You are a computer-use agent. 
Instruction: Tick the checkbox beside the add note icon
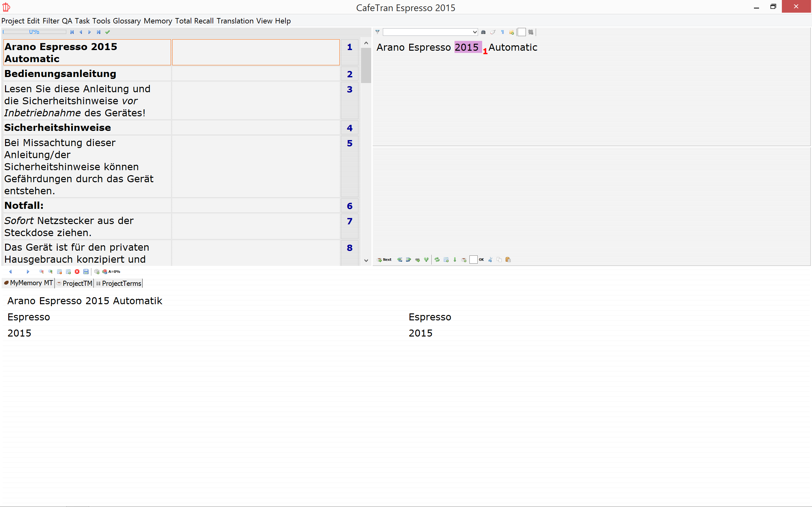[x=521, y=32]
